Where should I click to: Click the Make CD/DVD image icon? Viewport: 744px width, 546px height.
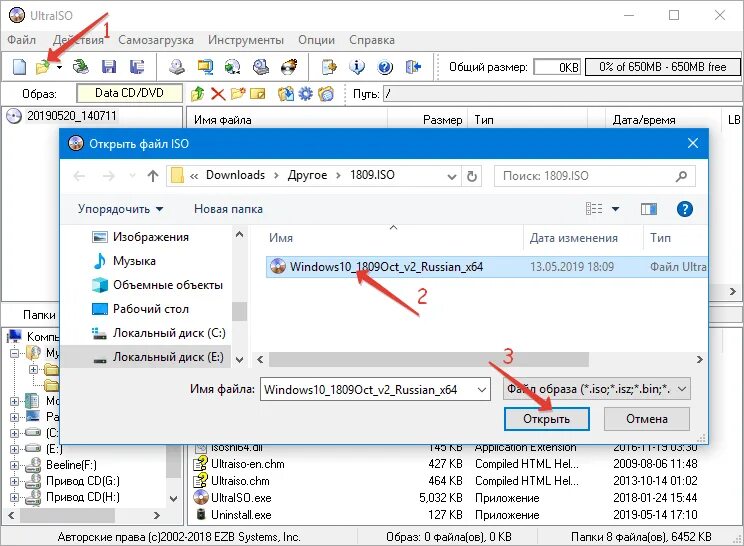[177, 67]
